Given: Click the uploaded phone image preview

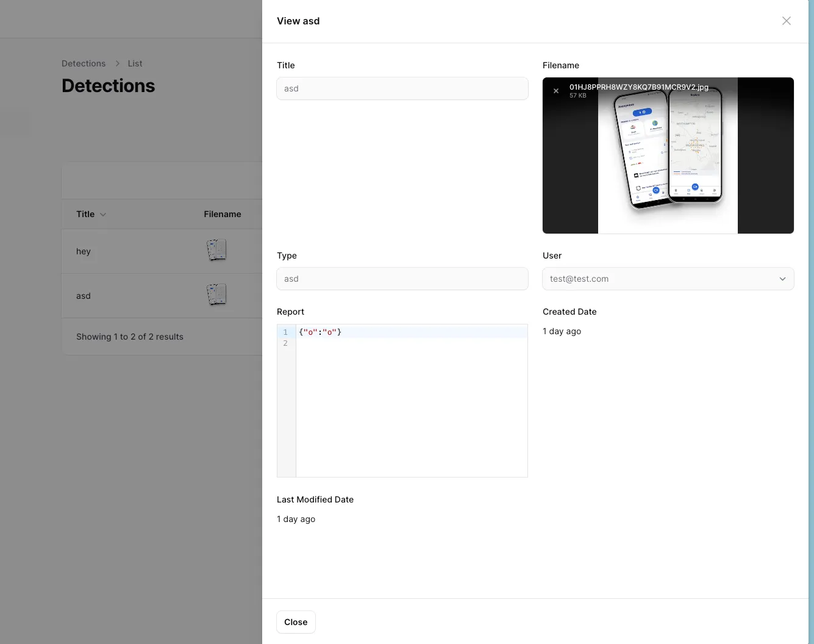Looking at the screenshot, I should point(668,156).
